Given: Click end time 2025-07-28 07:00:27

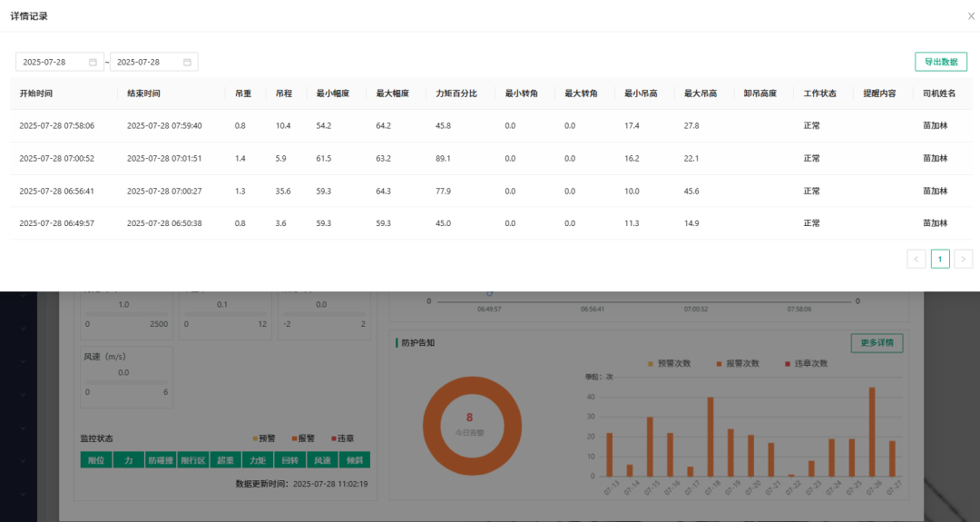Looking at the screenshot, I should tap(164, 191).
